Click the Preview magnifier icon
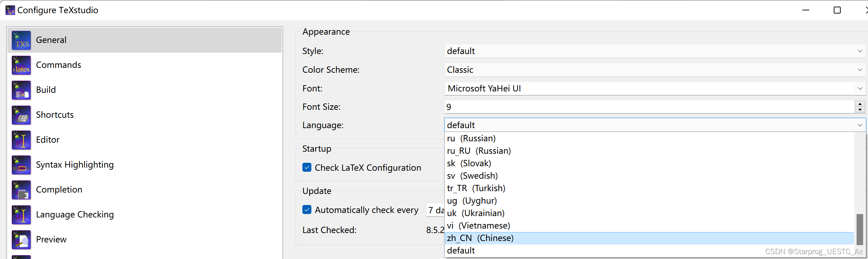Screen dimensions: 868x259 [x=21, y=240]
